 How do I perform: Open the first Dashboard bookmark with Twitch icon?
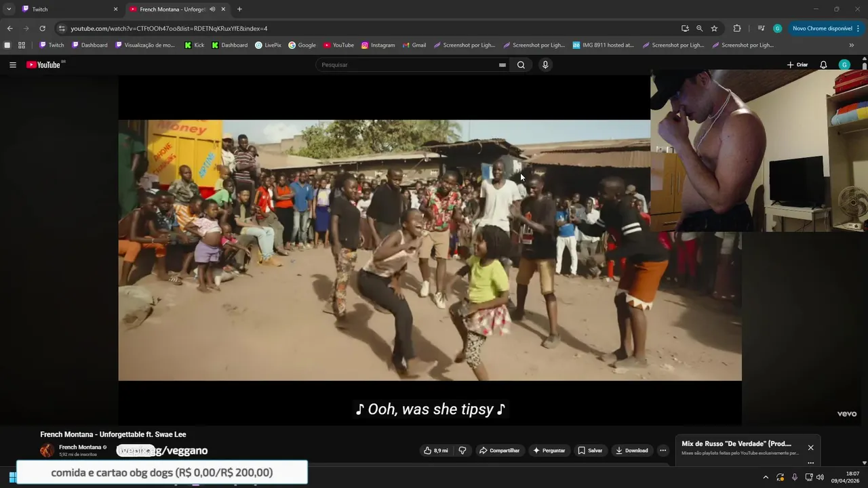90,45
